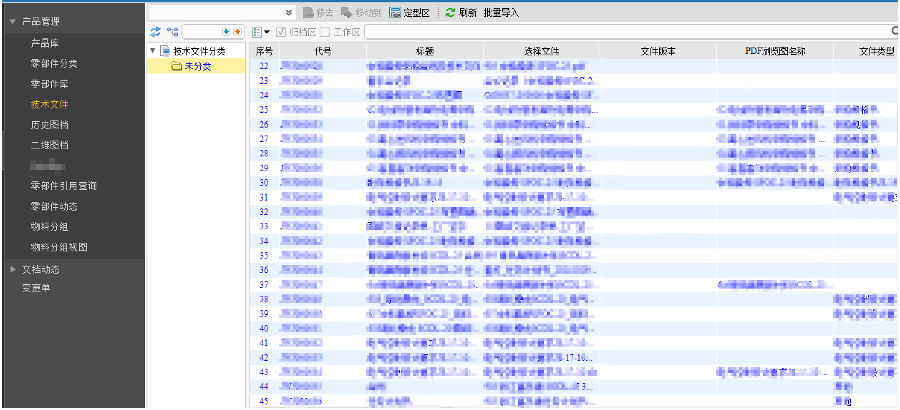Open 零部件动态 in the sidebar
Viewport: 900px width, 410px height.
click(x=54, y=206)
